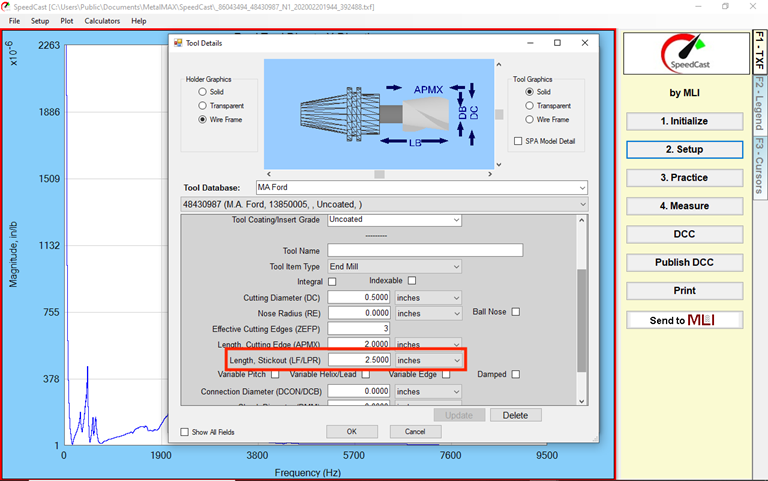
Task: Open the tool selection dropdown 48430987
Action: point(384,204)
